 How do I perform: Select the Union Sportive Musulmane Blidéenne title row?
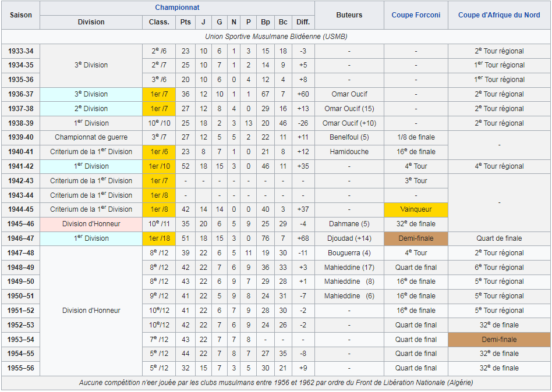coord(276,37)
